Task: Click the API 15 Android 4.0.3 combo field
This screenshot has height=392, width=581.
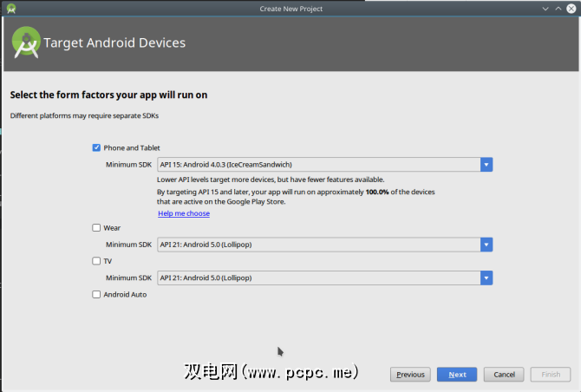Action: [x=318, y=165]
